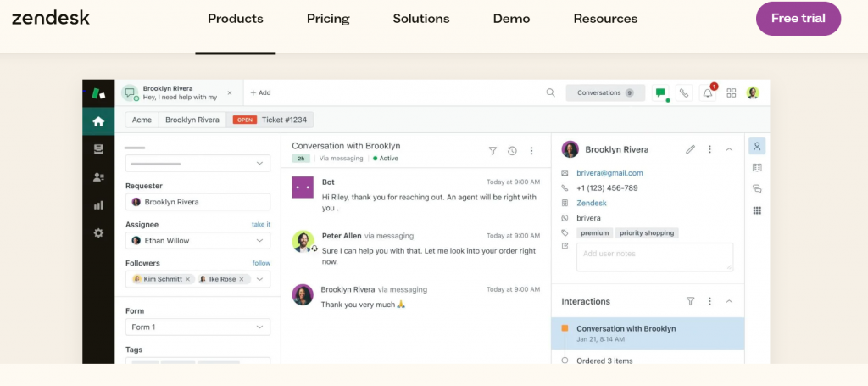The image size is (868, 386).
Task: Open the green chat status icon
Action: (660, 93)
